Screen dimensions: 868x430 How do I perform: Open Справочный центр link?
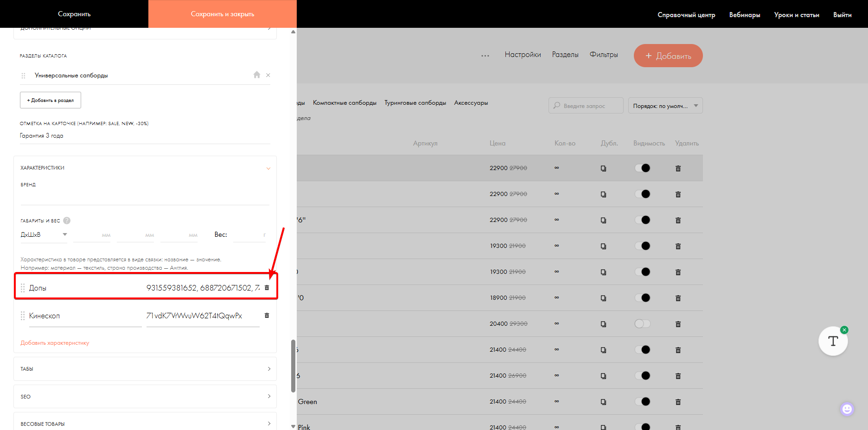[686, 15]
